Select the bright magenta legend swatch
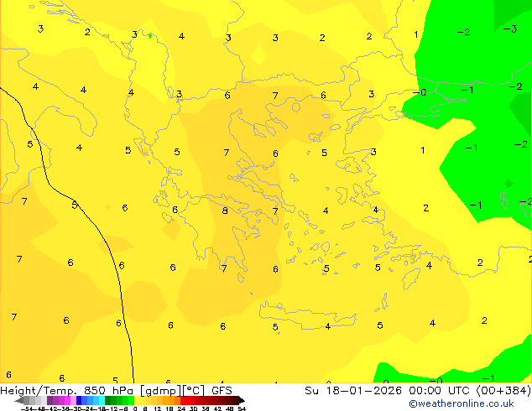Viewport: 532px width, 411px height. (x=67, y=400)
